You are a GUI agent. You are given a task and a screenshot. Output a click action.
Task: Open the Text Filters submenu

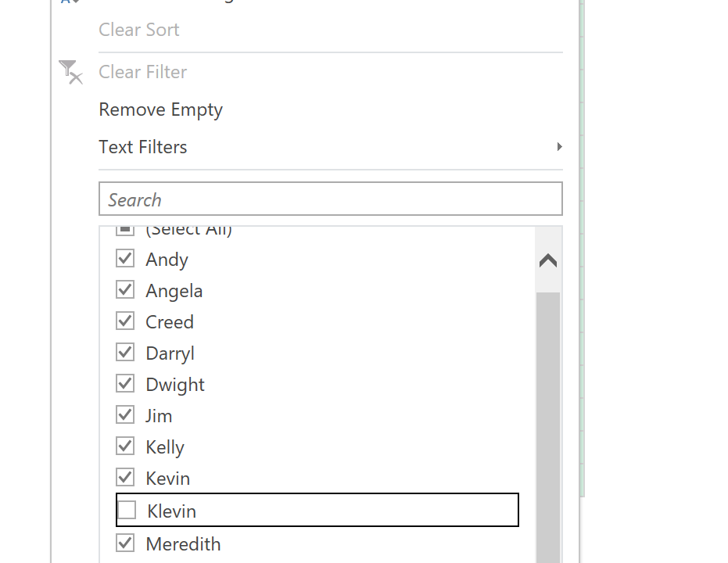143,147
